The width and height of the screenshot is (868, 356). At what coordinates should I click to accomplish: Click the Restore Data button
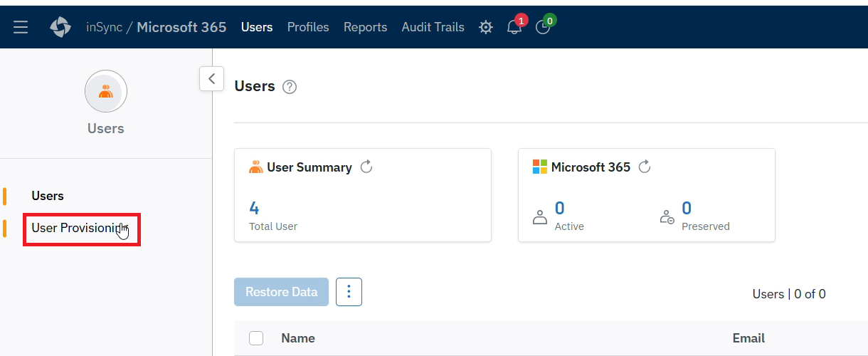coord(281,292)
